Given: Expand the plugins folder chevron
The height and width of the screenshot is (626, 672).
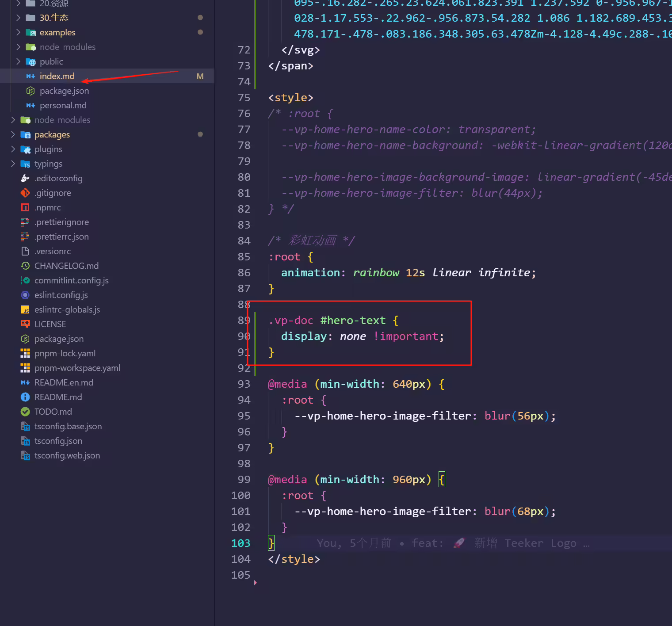Looking at the screenshot, I should pos(13,149).
